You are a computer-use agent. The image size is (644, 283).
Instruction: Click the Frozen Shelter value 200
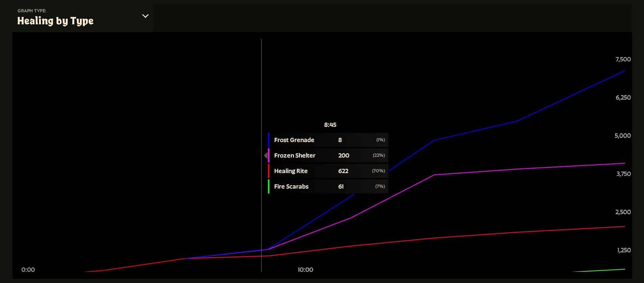[344, 155]
